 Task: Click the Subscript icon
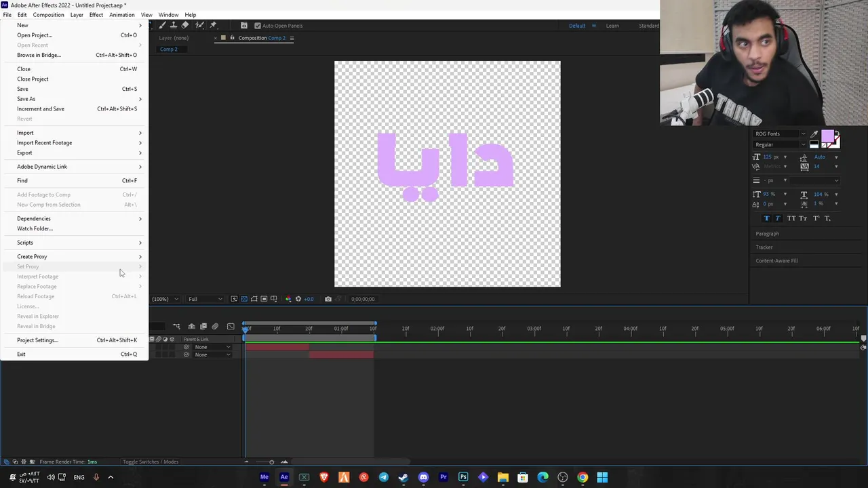point(827,218)
